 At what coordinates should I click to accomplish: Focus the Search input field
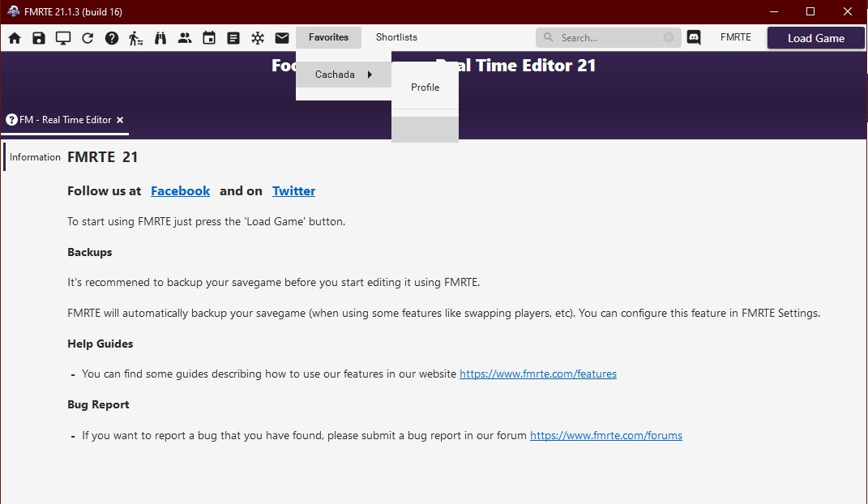(x=609, y=37)
